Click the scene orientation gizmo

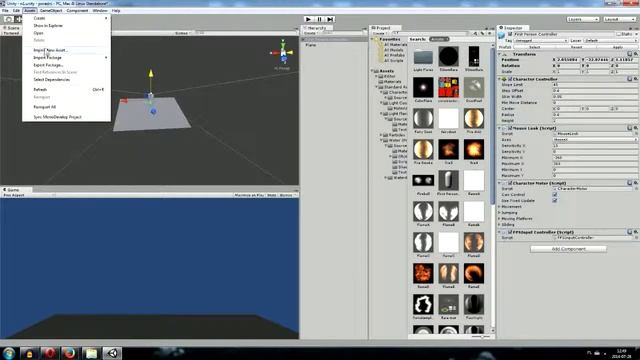coord(282,53)
